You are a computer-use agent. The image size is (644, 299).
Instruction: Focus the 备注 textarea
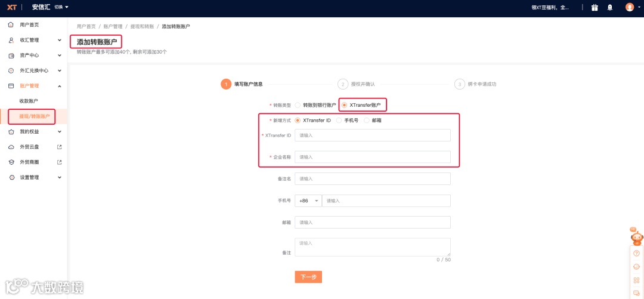coord(373,247)
